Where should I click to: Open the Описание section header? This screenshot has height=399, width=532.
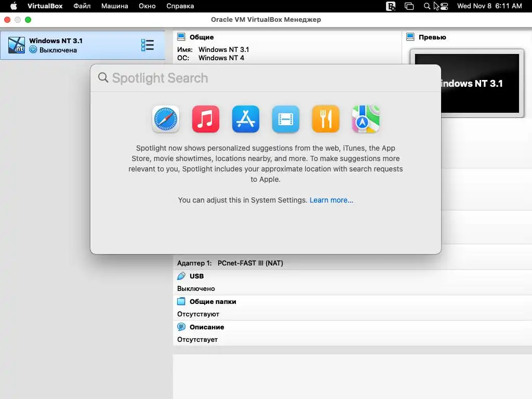[207, 327]
